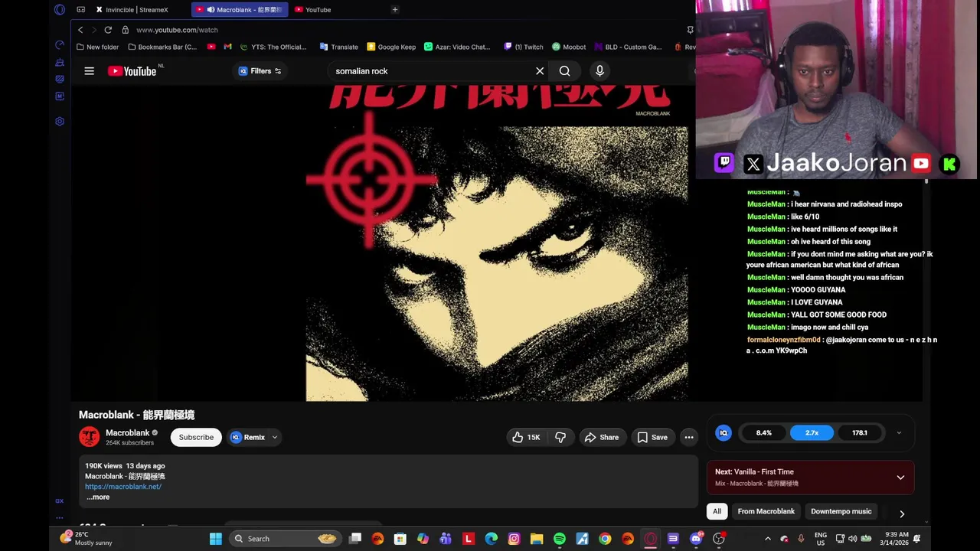Click the 178.1 vidIQ stat
The image size is (980, 551).
(860, 433)
